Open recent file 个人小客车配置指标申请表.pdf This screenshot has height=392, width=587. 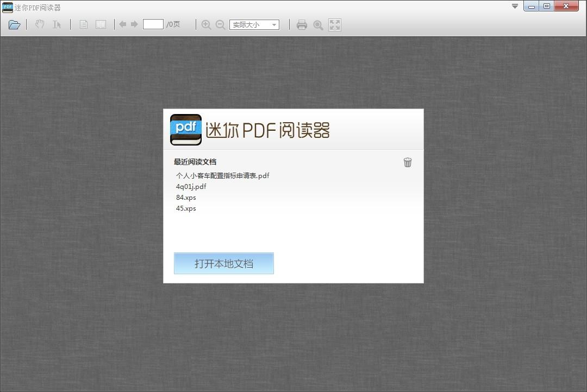[223, 175]
